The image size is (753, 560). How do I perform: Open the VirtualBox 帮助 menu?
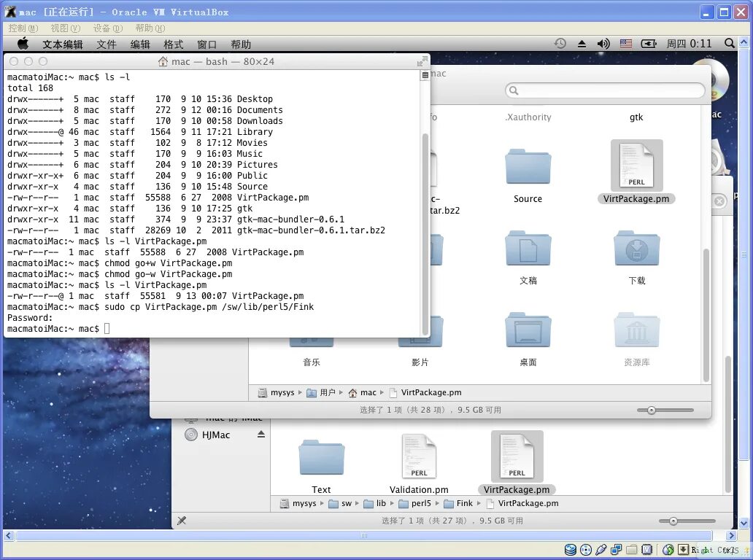pos(150,28)
